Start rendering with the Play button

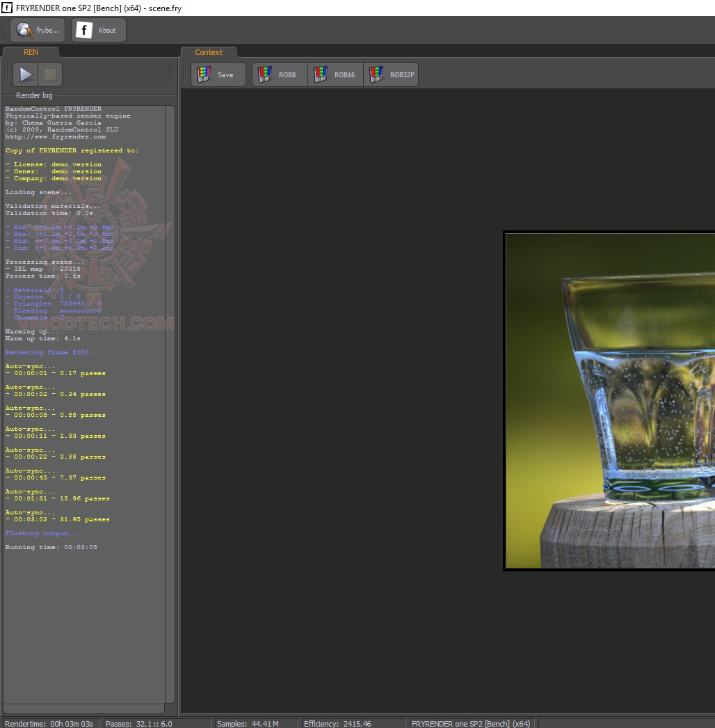pos(26,74)
